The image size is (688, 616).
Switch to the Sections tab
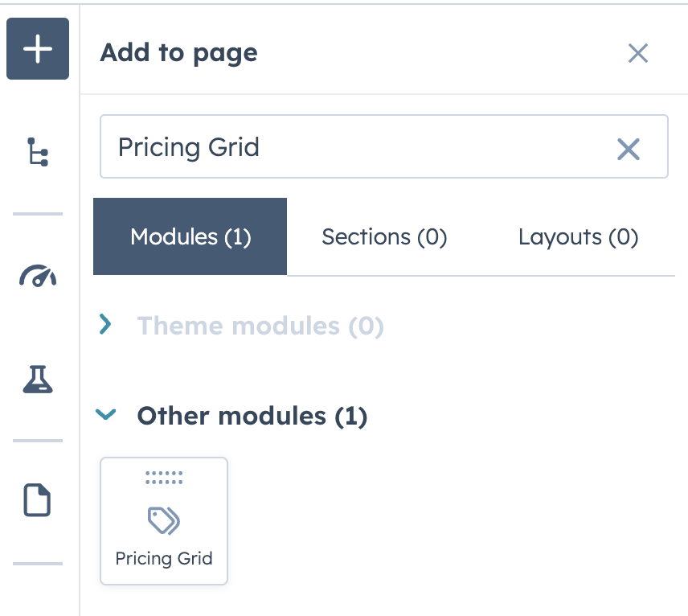pos(384,236)
